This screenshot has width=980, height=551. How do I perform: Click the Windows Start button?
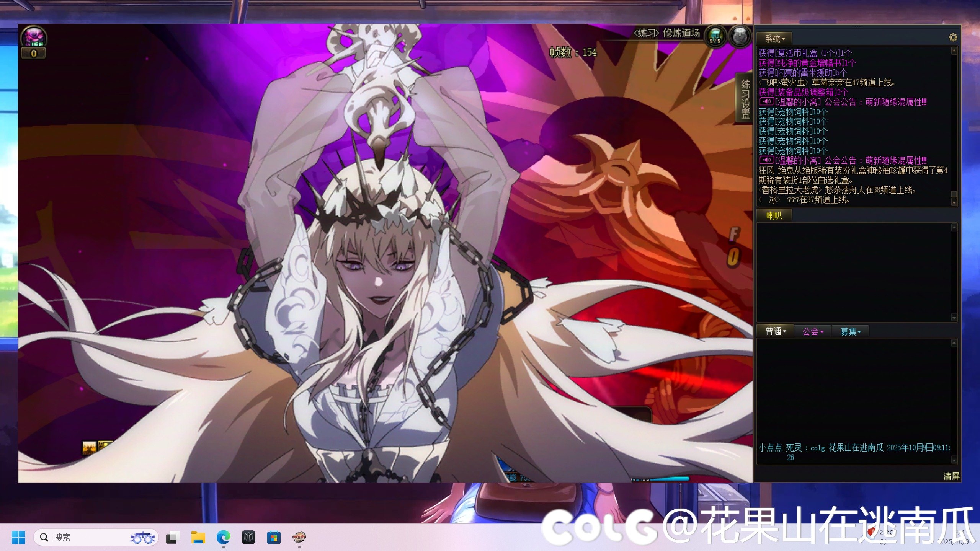click(18, 538)
